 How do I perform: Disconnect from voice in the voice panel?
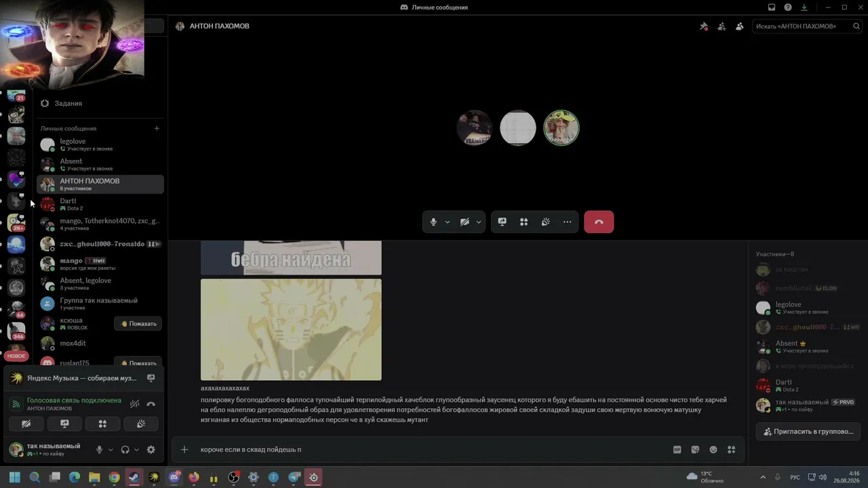tap(151, 404)
